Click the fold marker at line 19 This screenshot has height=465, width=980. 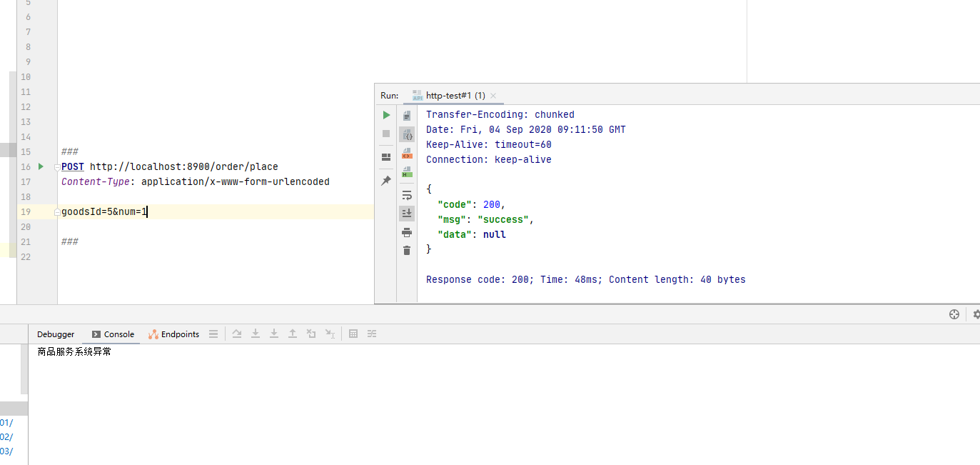[57, 212]
